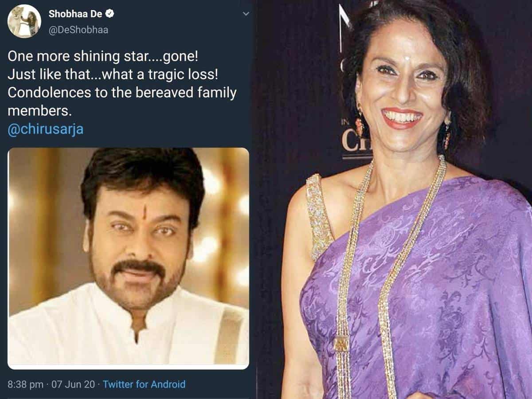Open Shobhaa De's profile avatar
This screenshot has height=399, width=532.
[x=24, y=21]
